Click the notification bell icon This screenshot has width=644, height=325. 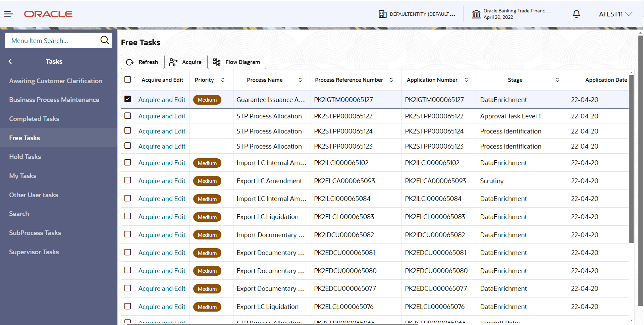point(576,14)
